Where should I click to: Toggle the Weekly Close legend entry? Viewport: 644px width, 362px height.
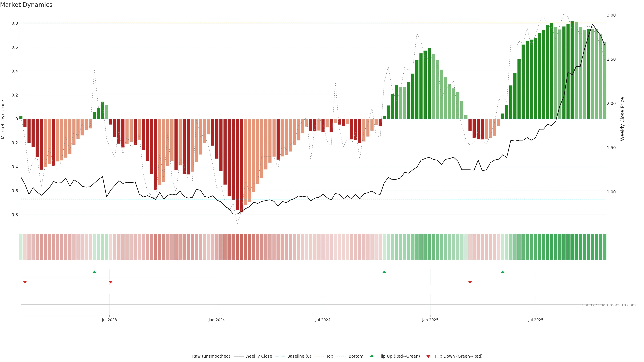pos(258,356)
